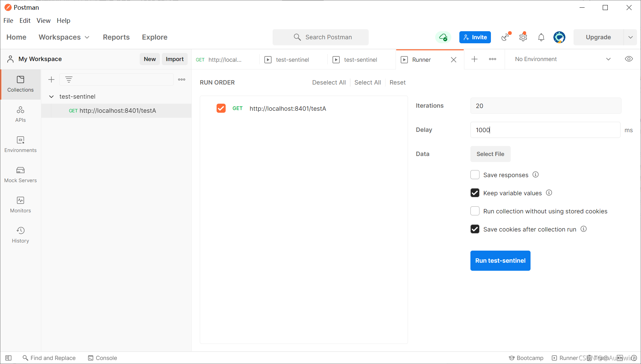Open the No Environment selector dropdown
Viewport: 641px width, 364px height.
point(563,59)
